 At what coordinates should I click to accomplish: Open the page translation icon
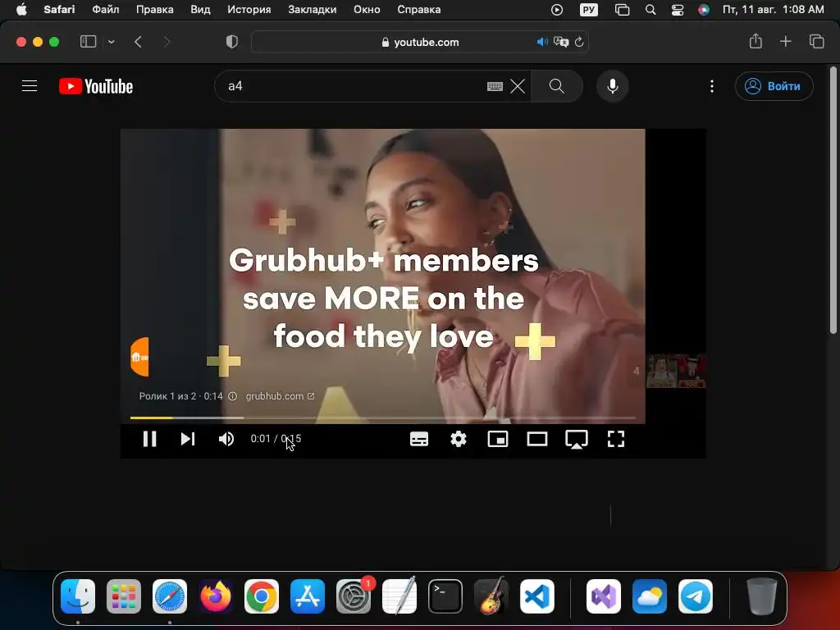pyautogui.click(x=561, y=42)
